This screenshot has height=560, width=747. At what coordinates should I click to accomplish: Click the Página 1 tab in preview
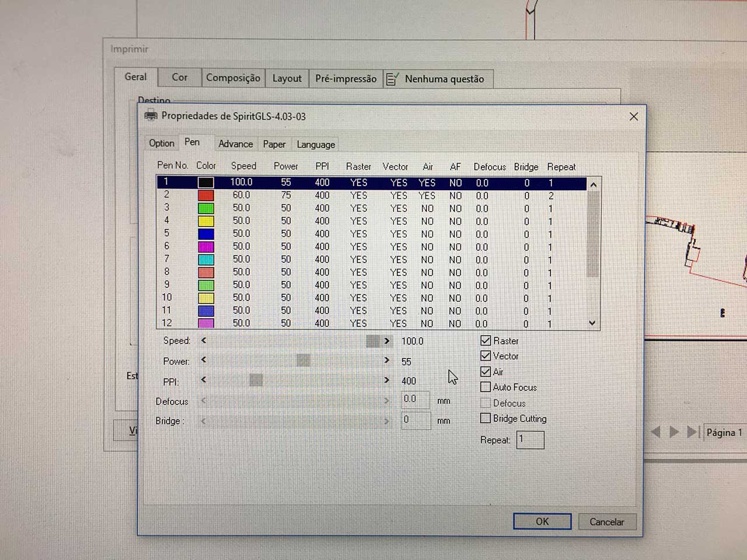click(724, 432)
